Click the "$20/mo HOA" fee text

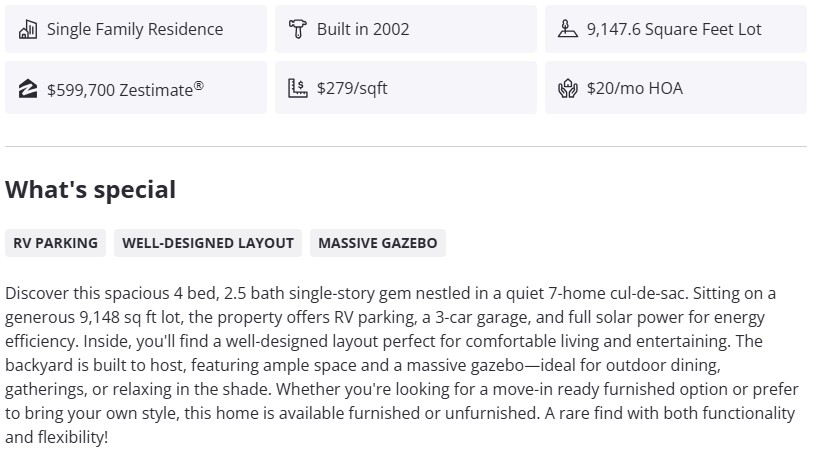pyautogui.click(x=635, y=89)
